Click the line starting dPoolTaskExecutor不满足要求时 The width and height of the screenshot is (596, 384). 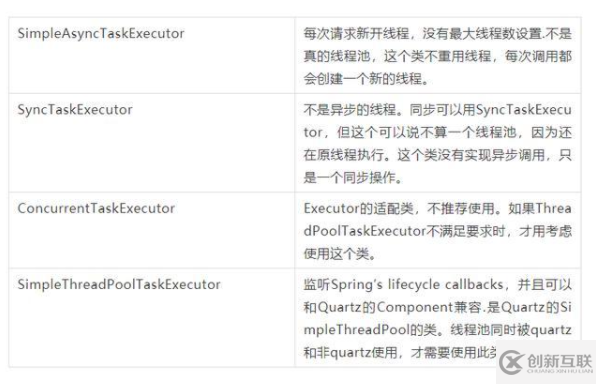(x=437, y=231)
